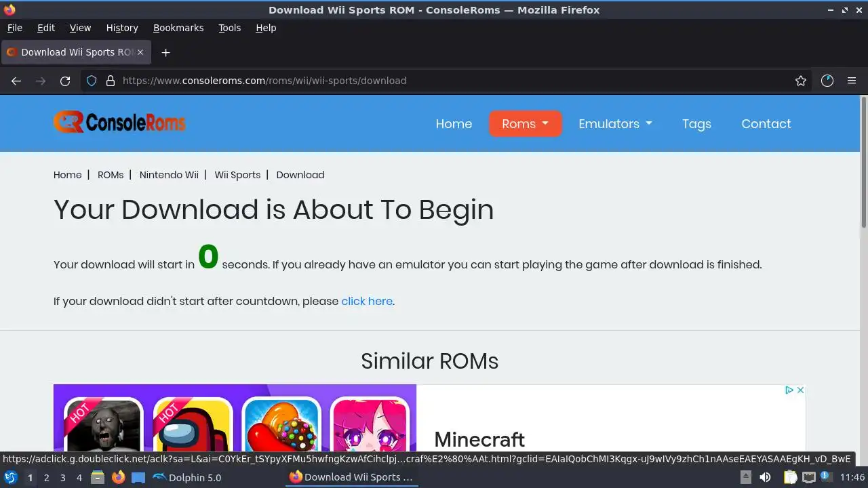
Task: Open the clipboard manager tray icon
Action: 790,477
